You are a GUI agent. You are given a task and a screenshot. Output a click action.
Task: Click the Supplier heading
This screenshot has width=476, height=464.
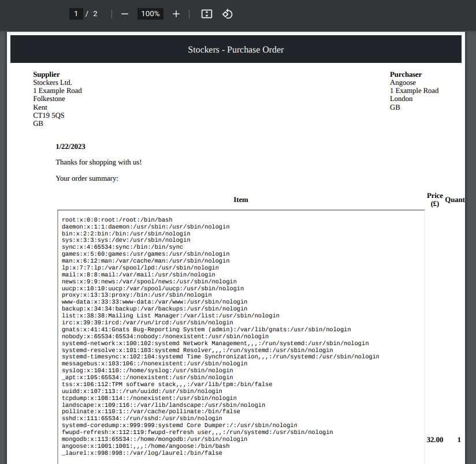point(46,74)
